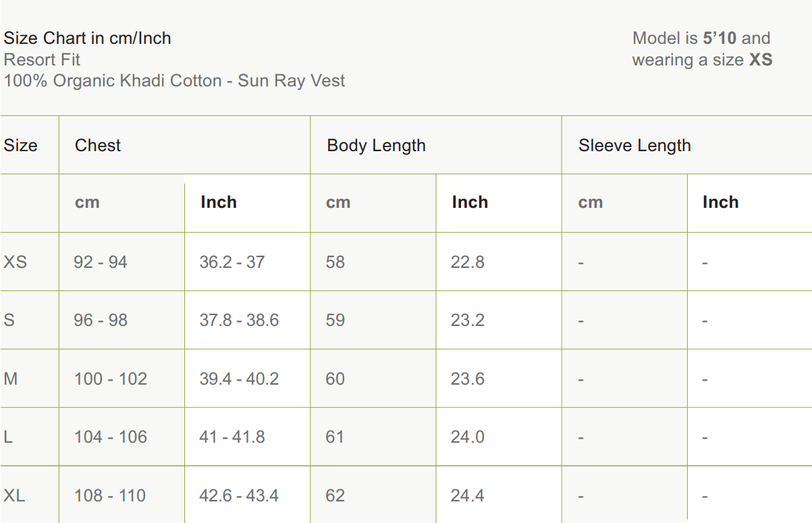Select the 41 - 41.8 inch cell
The height and width of the screenshot is (523, 812).
coord(232,437)
